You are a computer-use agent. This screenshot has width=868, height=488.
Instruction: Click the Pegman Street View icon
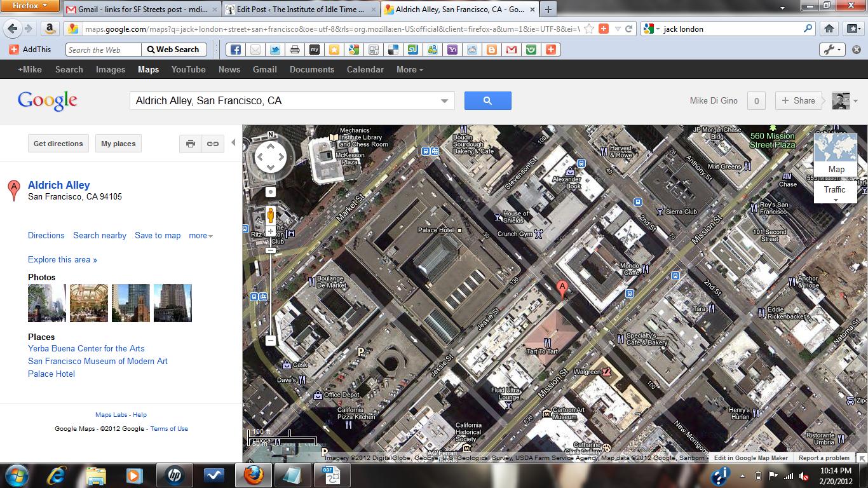tap(270, 215)
